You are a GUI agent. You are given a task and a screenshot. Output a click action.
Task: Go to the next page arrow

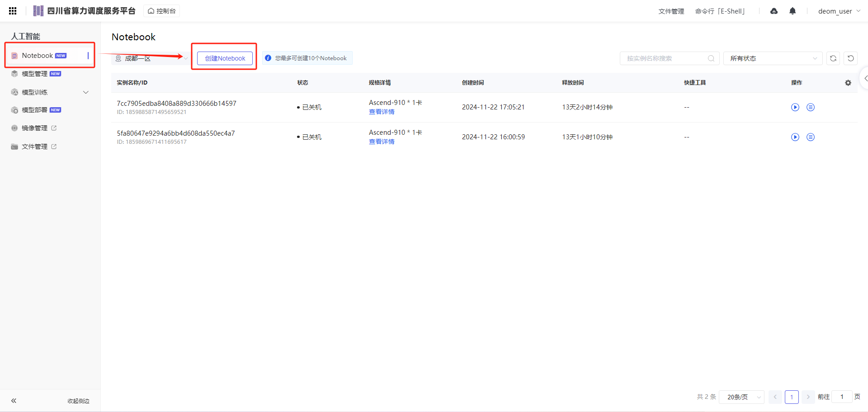[x=808, y=397]
